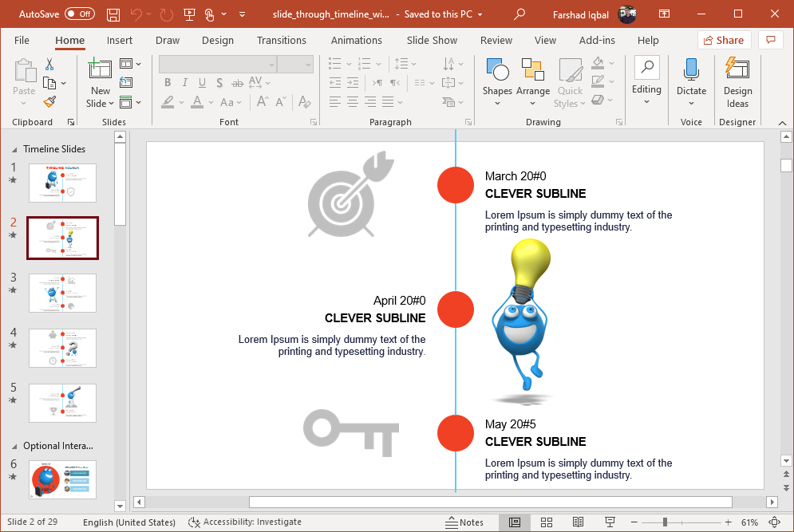
Task: Toggle Center text alignment
Action: [x=353, y=102]
